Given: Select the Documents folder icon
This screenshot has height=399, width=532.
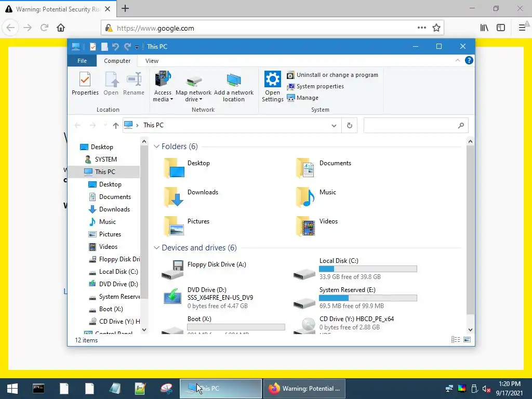Looking at the screenshot, I should point(305,168).
